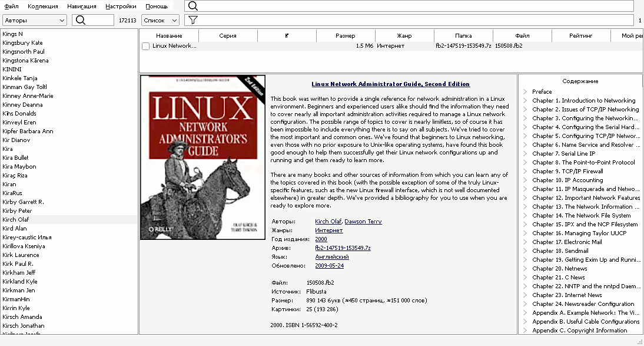Open Chapter 14. The Network File System
The image size is (644, 346).
(x=581, y=216)
